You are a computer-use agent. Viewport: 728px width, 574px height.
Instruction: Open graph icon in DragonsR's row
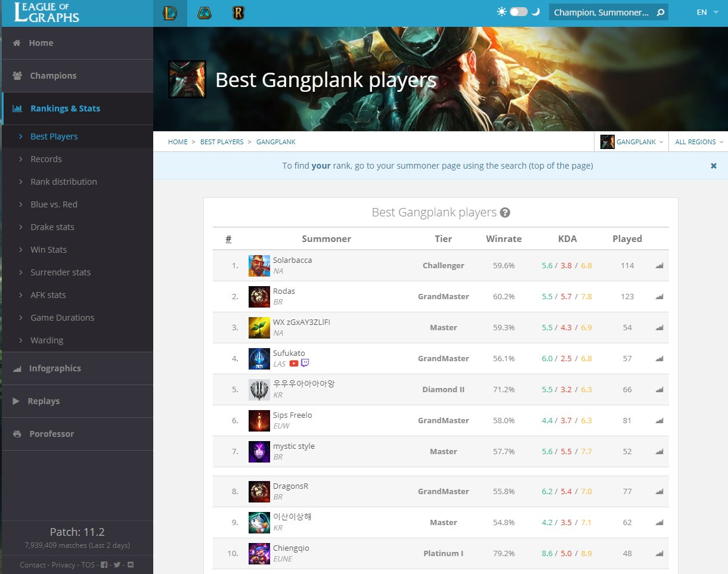pos(659,492)
